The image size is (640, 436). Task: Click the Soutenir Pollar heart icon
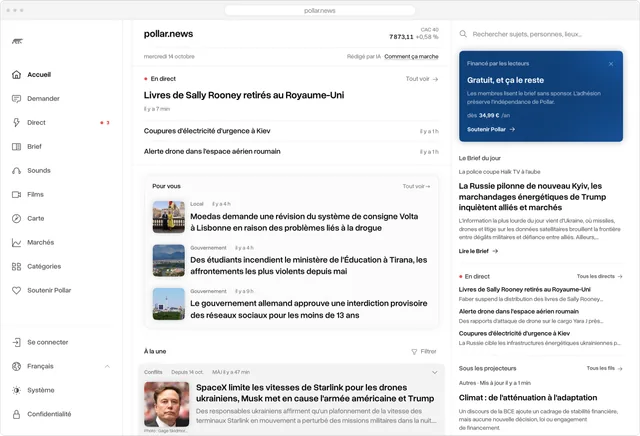point(16,291)
